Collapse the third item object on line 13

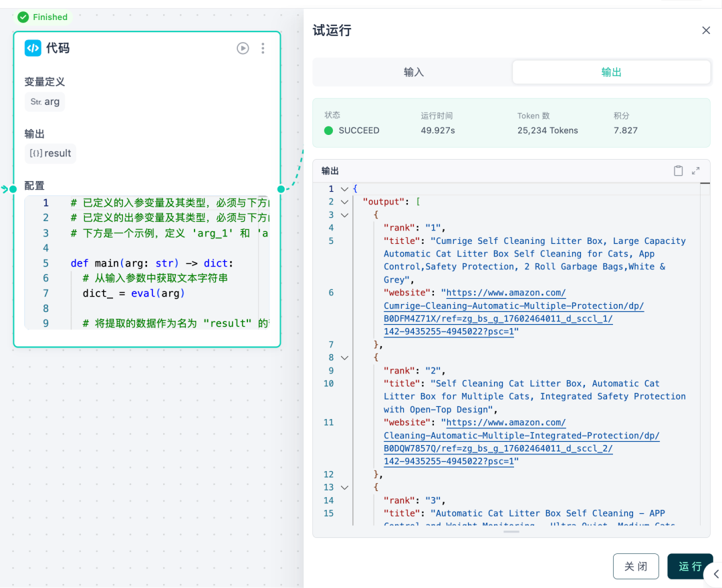tap(344, 487)
